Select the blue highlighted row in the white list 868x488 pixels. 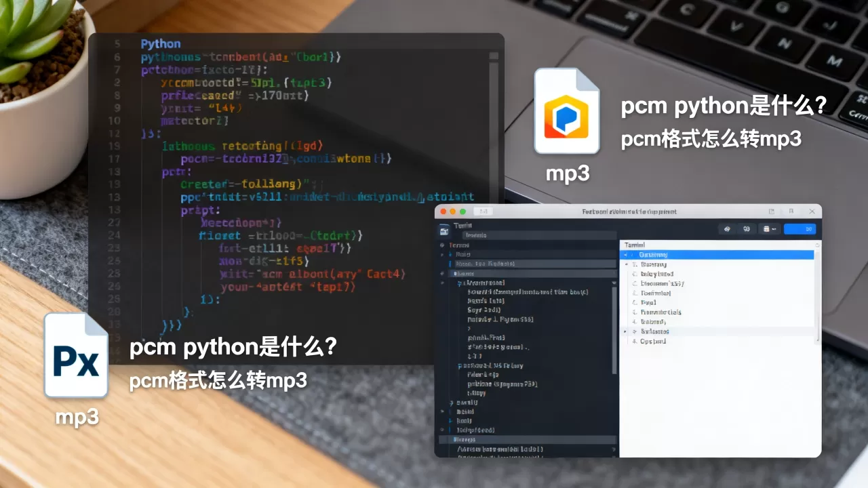point(718,255)
